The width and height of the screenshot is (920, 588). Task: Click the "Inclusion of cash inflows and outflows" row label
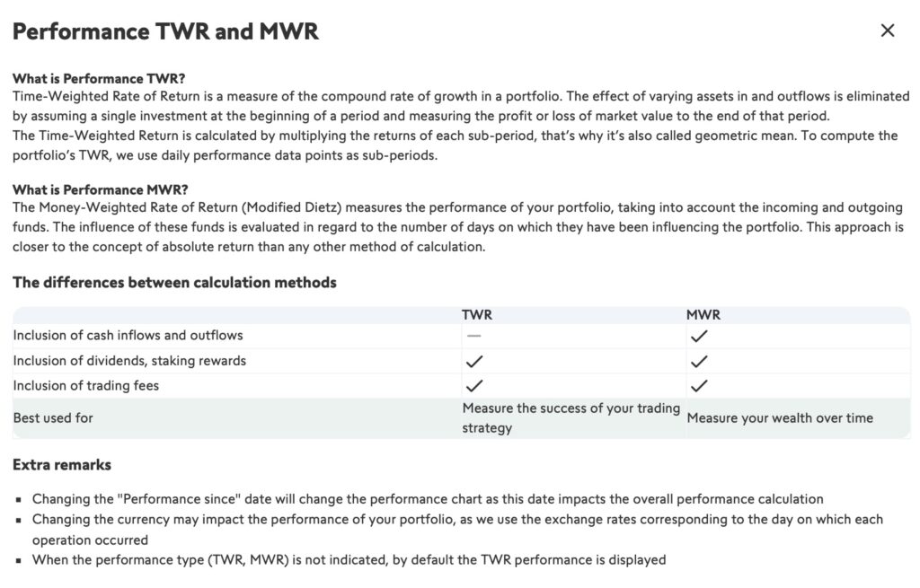coord(128,336)
